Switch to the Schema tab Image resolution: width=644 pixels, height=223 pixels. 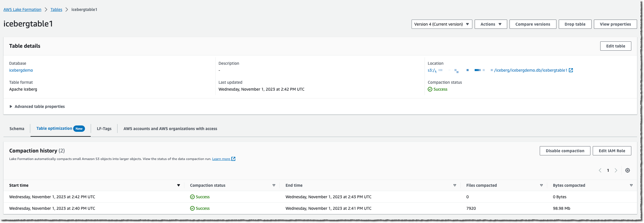pos(17,129)
